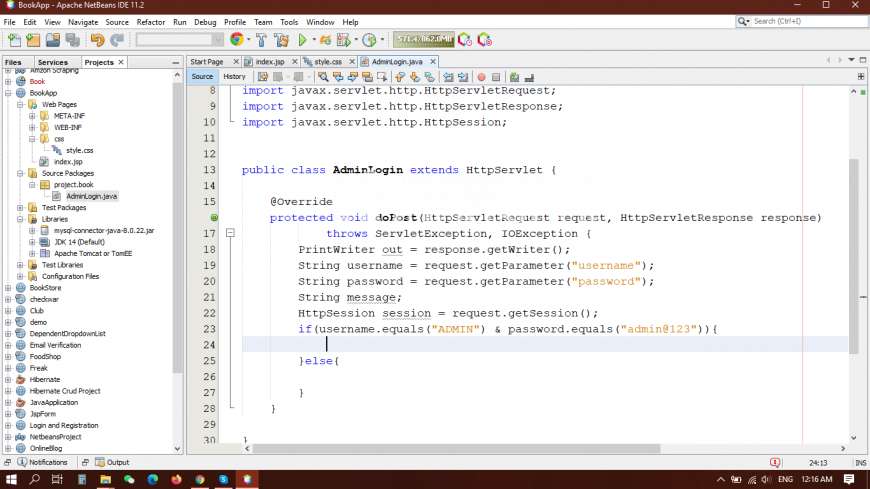Click the Windows taskbar search icon

click(x=34, y=480)
